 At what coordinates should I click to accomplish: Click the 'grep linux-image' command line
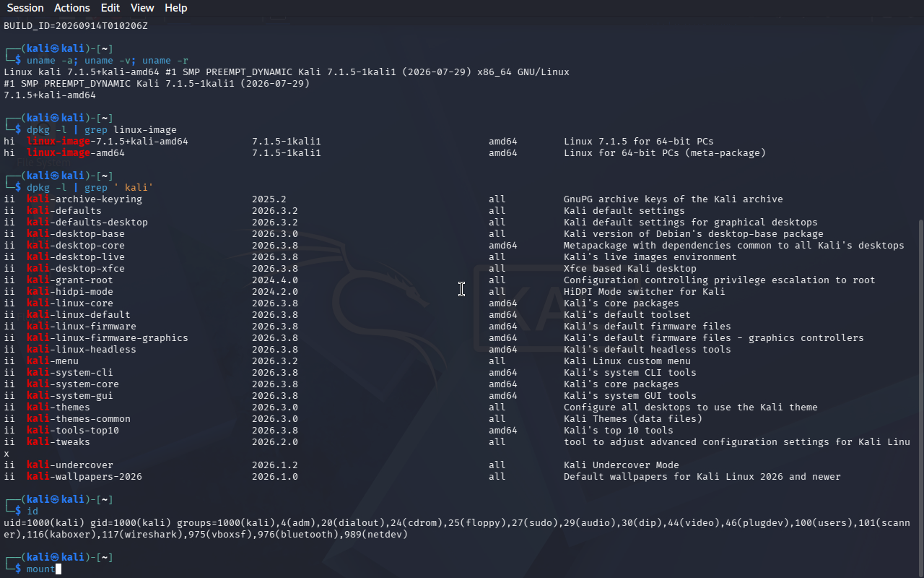[x=102, y=130]
